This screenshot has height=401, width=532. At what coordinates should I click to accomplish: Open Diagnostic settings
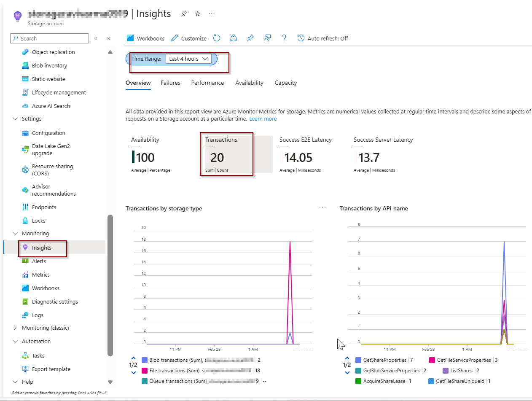55,302
